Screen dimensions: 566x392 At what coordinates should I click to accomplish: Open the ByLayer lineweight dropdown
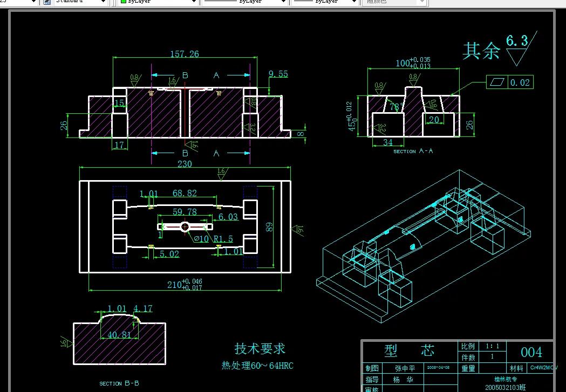tap(354, 2)
